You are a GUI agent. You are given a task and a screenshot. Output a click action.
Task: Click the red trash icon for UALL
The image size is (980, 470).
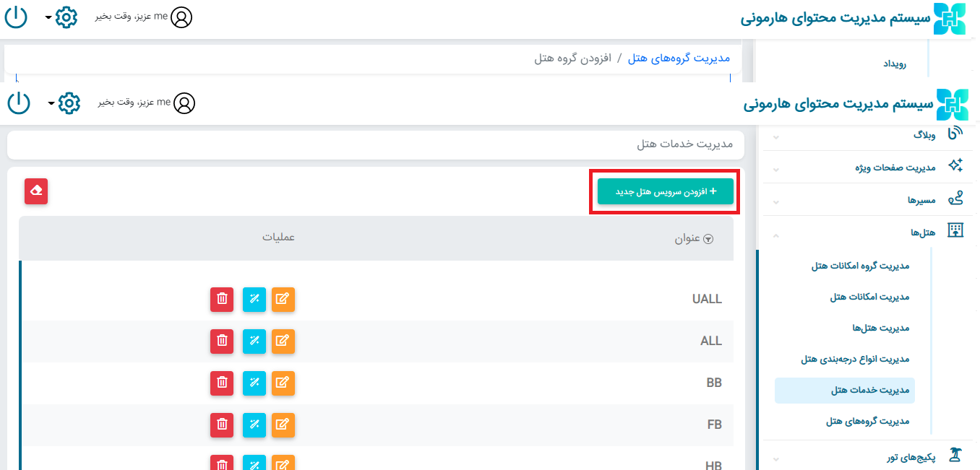(222, 299)
